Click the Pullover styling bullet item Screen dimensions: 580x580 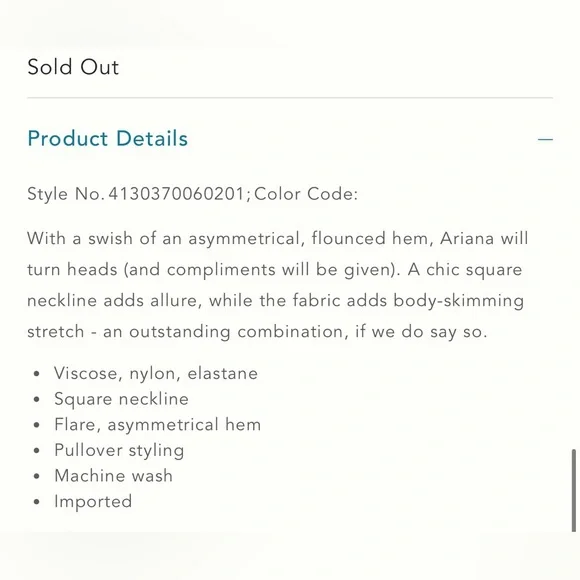119,450
